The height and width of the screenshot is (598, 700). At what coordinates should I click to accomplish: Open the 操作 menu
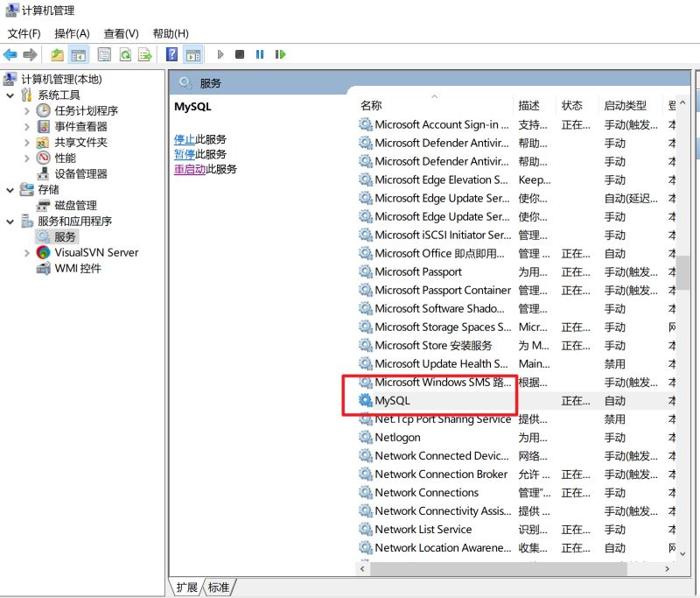click(69, 33)
